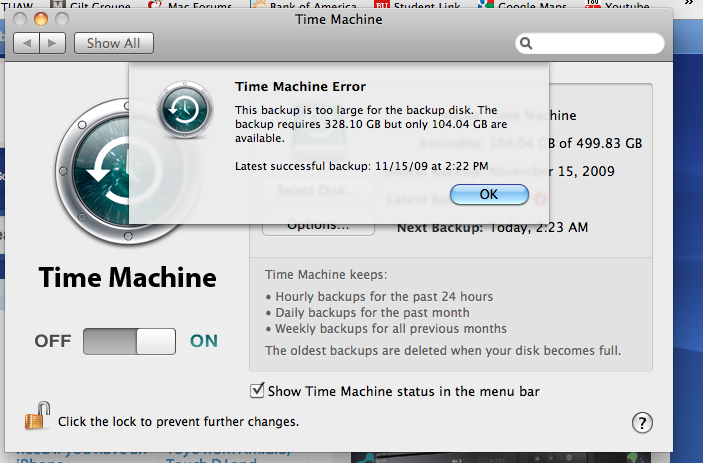Viewport: 703px width, 463px height.
Task: Click the Show All button
Action: 113,43
